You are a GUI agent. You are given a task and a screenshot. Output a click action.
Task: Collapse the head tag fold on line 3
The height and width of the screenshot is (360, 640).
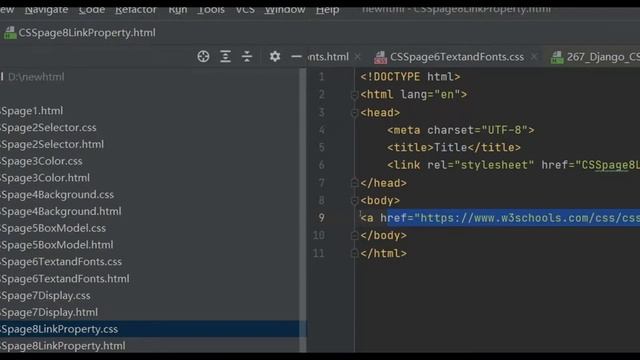pos(354,113)
